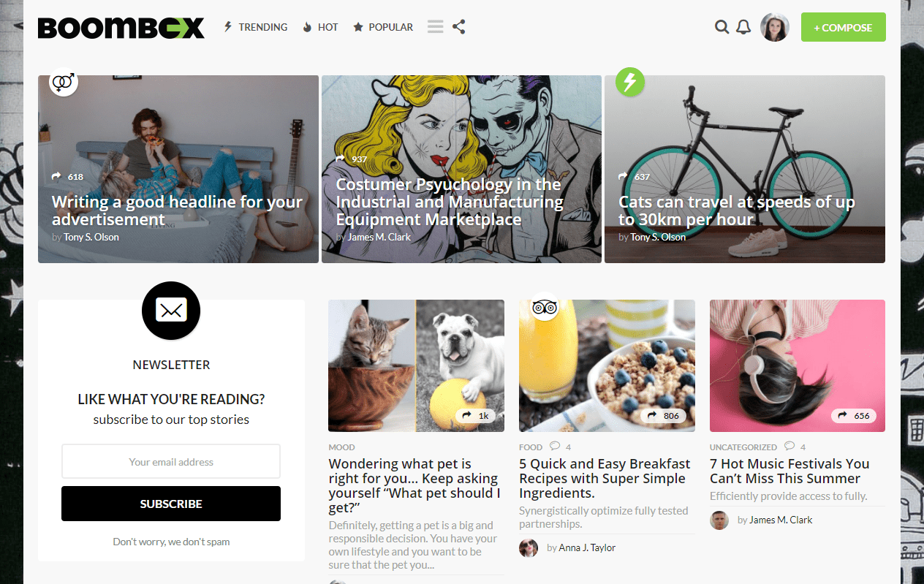Open the Popular menu item

click(x=383, y=27)
